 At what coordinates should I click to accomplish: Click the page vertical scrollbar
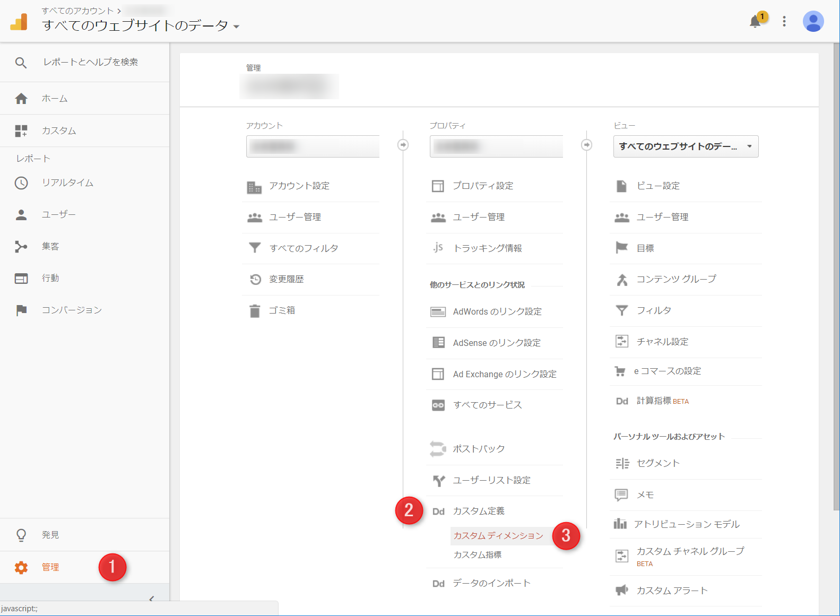836,276
